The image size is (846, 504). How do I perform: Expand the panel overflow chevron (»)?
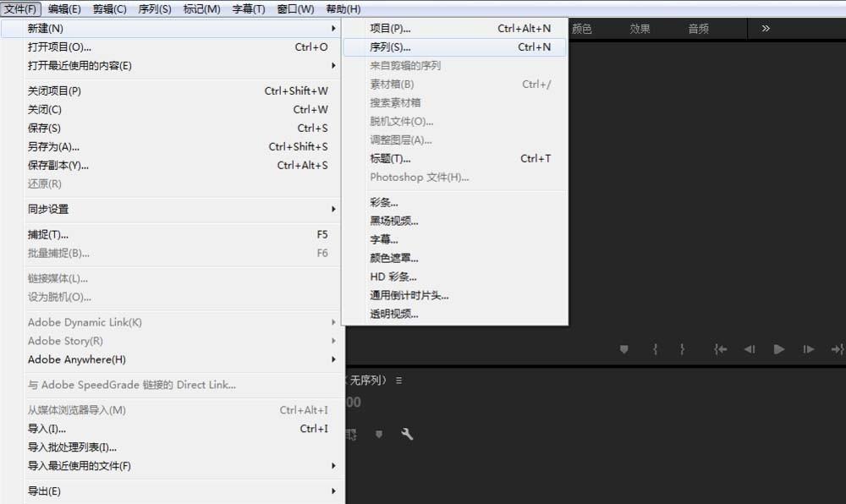point(766,28)
